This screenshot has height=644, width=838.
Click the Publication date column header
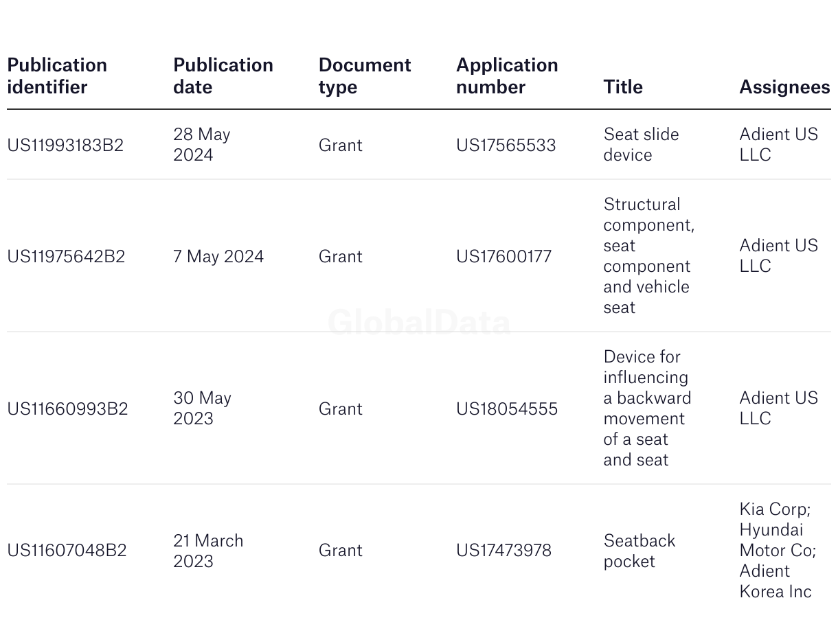click(x=223, y=76)
